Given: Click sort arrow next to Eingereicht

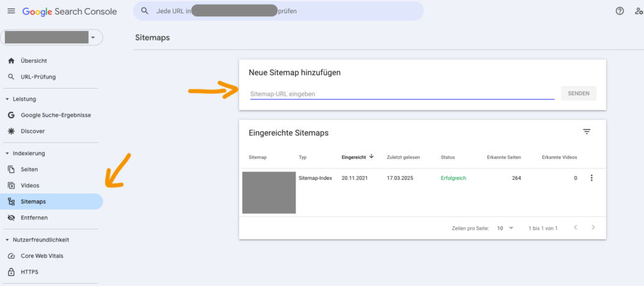Looking at the screenshot, I should pos(372,157).
